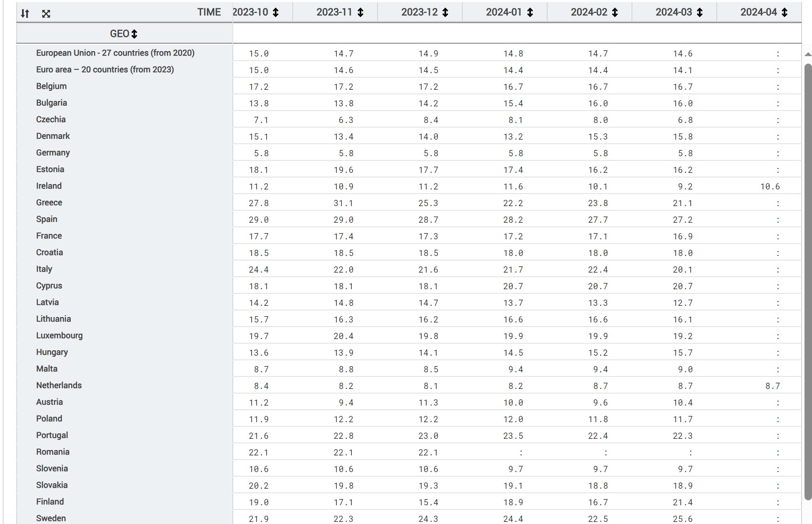Image resolution: width=812 pixels, height=524 pixels.
Task: Click the GEO dimension header label
Action: 119,34
